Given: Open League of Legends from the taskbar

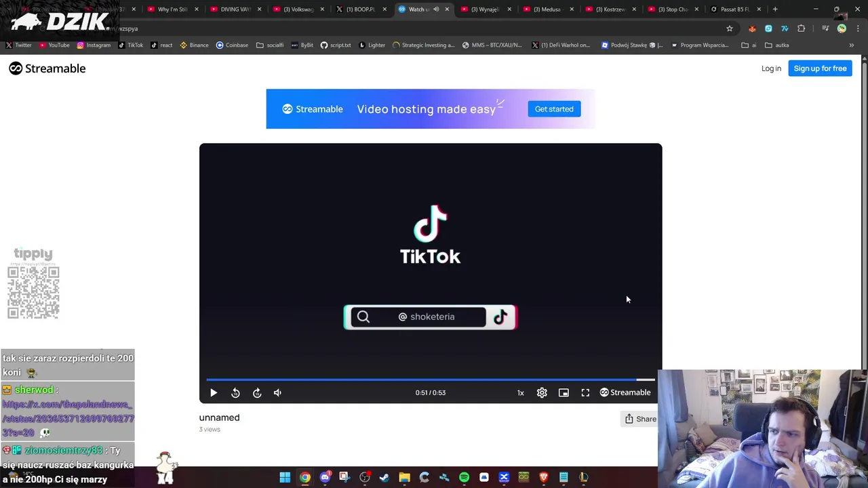Looking at the screenshot, I should point(583,477).
